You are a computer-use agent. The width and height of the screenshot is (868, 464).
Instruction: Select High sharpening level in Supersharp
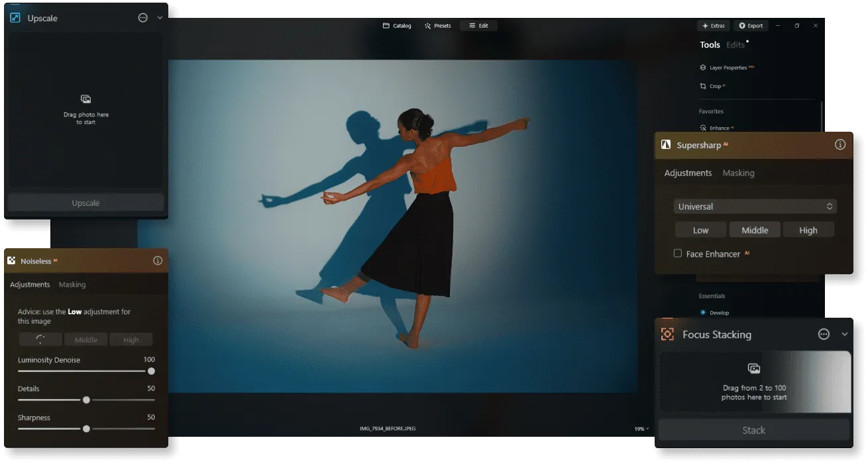[808, 230]
